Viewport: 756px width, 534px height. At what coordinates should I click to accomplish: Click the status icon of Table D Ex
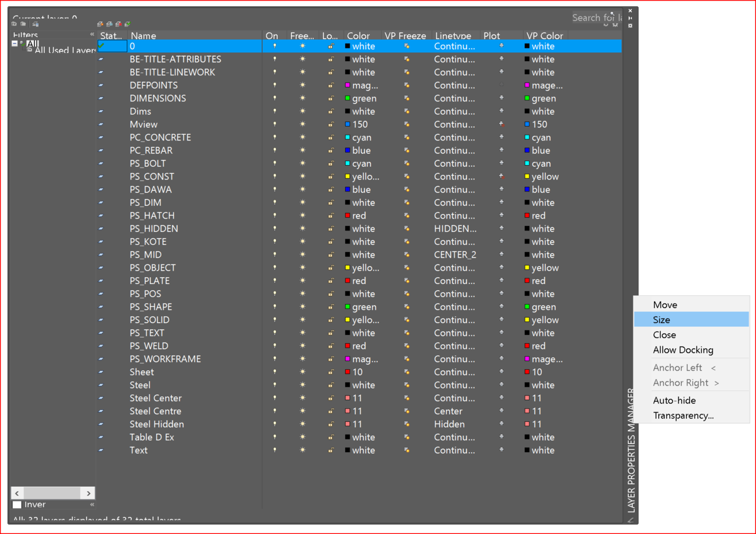(x=101, y=437)
